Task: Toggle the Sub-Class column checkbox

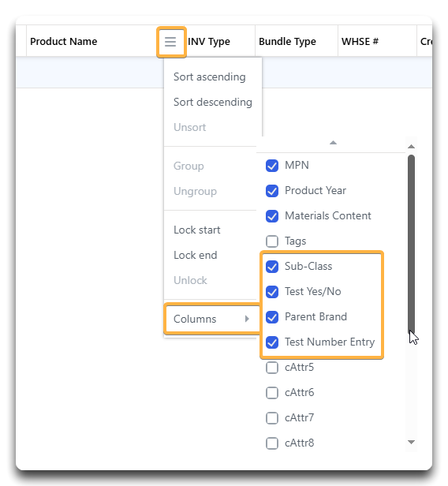Action: [272, 267]
